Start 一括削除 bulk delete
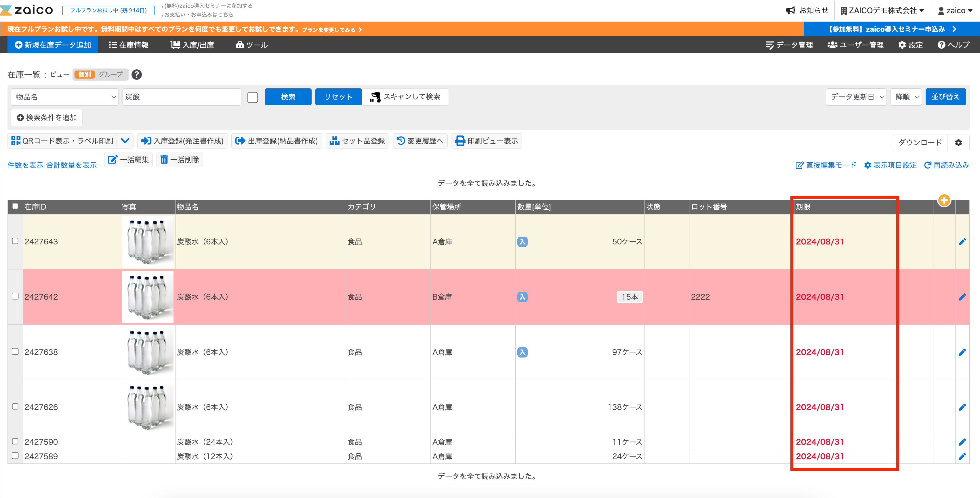980x498 pixels. point(180,159)
